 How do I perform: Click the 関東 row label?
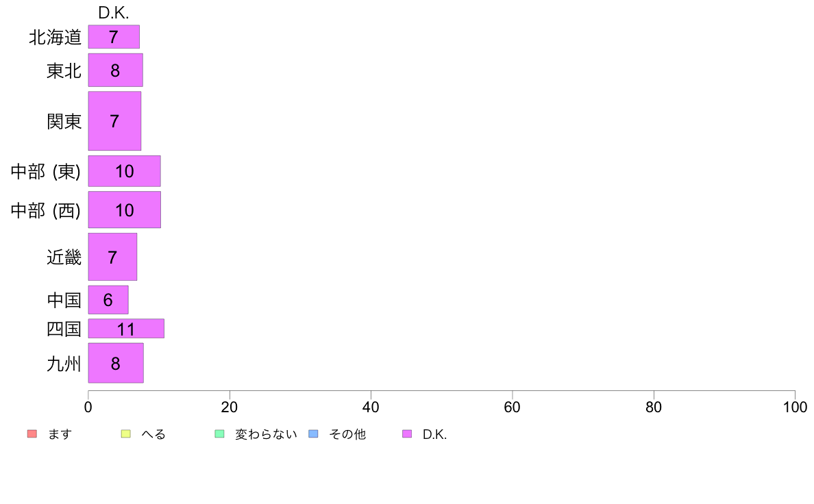coord(64,121)
